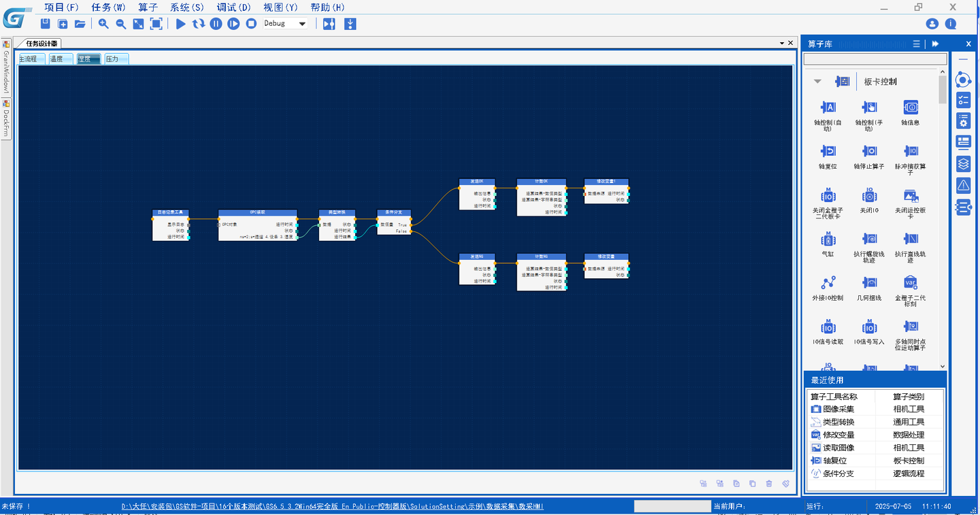Select the 脉冲捕获算子 operator
Image resolution: width=980 pixels, height=515 pixels.
911,159
